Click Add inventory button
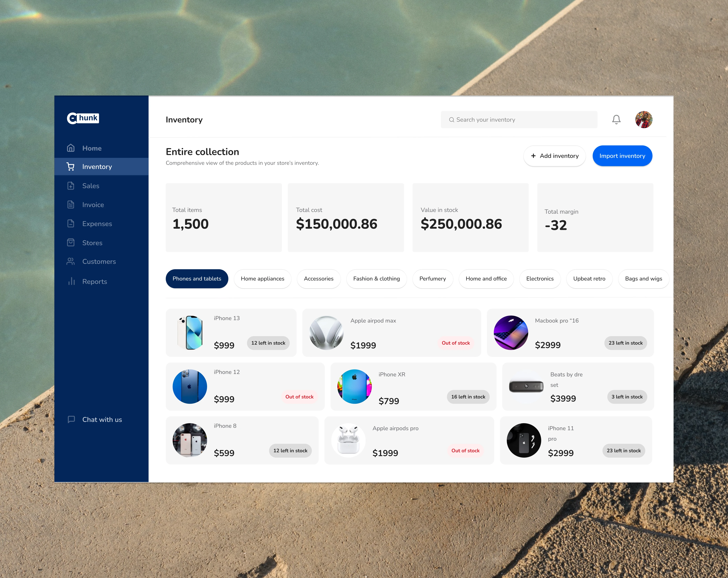The image size is (728, 578). pyautogui.click(x=554, y=155)
